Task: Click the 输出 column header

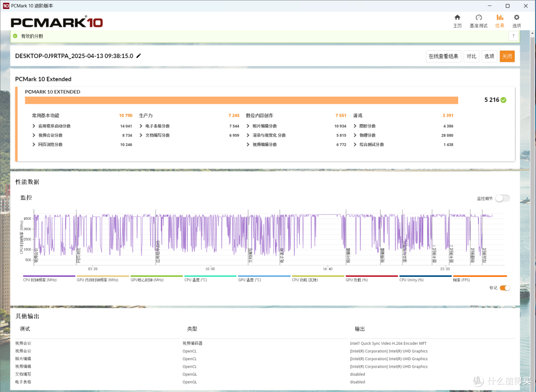Action: pos(360,329)
